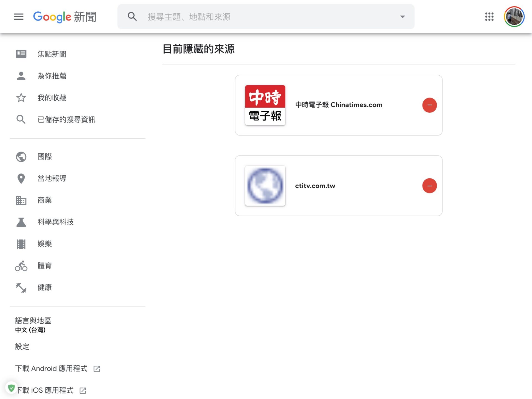Click ctitv.com.tw source name
This screenshot has height=399, width=532.
click(x=315, y=186)
